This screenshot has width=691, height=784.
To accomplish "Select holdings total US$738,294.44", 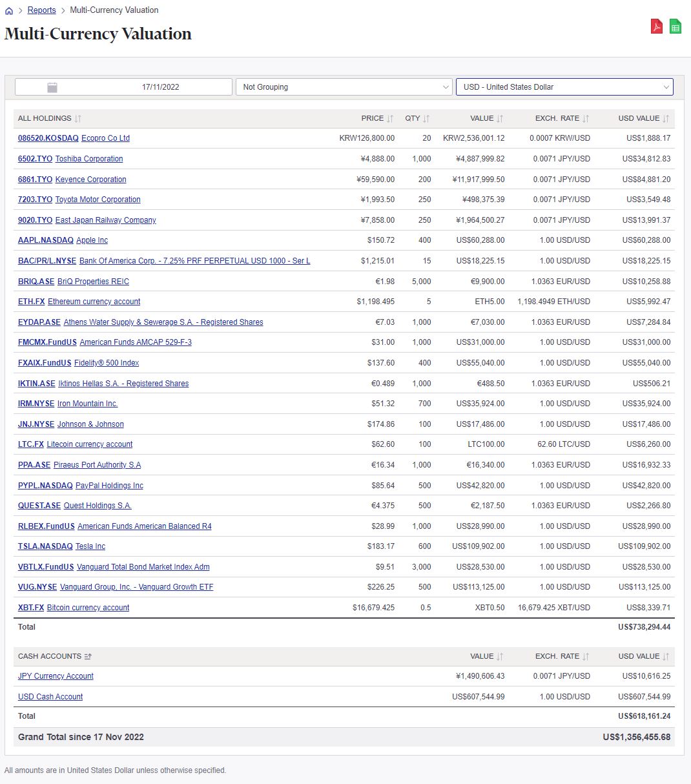I will [644, 627].
